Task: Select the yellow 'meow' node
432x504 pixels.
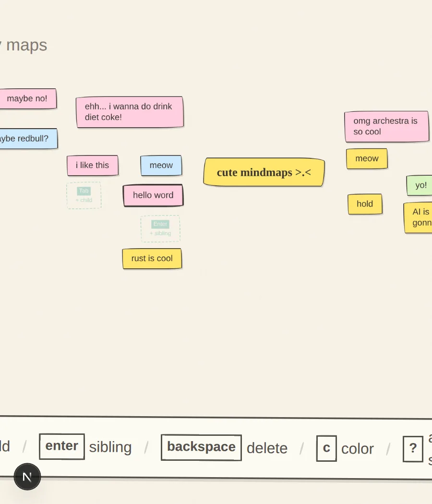Action: click(x=367, y=159)
